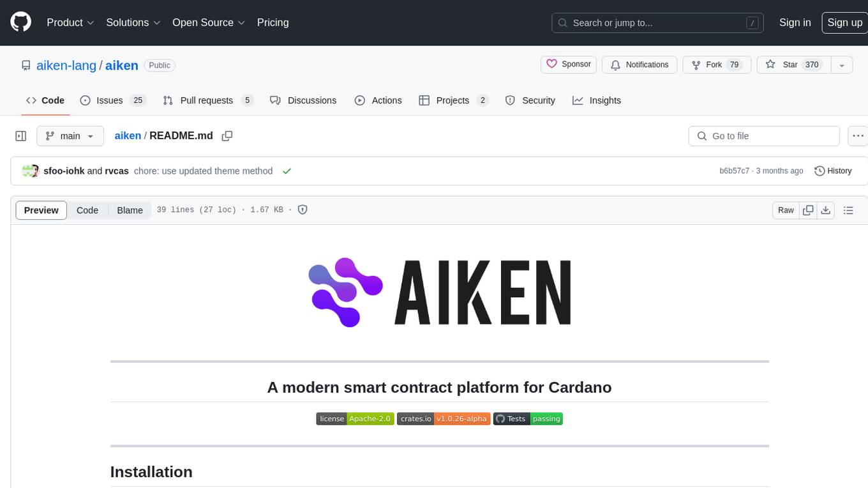868x488 pixels.
Task: Switch to the Projects tab
Action: pyautogui.click(x=454, y=100)
